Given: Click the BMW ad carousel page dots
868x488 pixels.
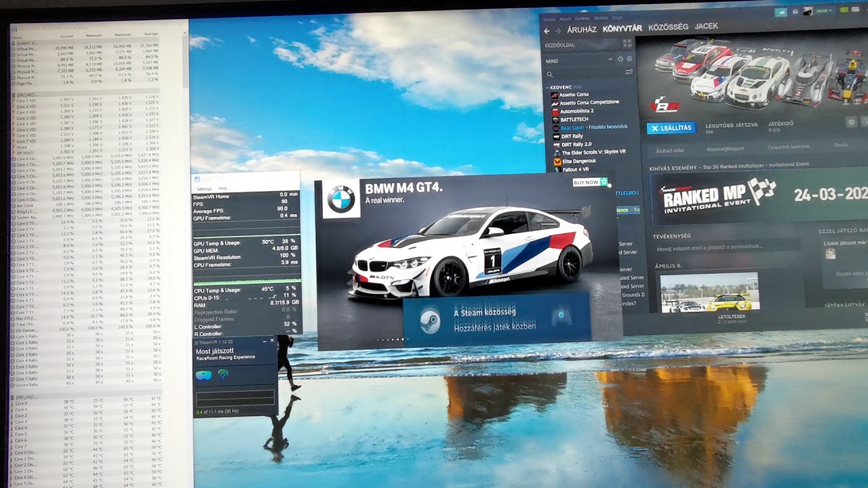Looking at the screenshot, I should pyautogui.click(x=393, y=340).
